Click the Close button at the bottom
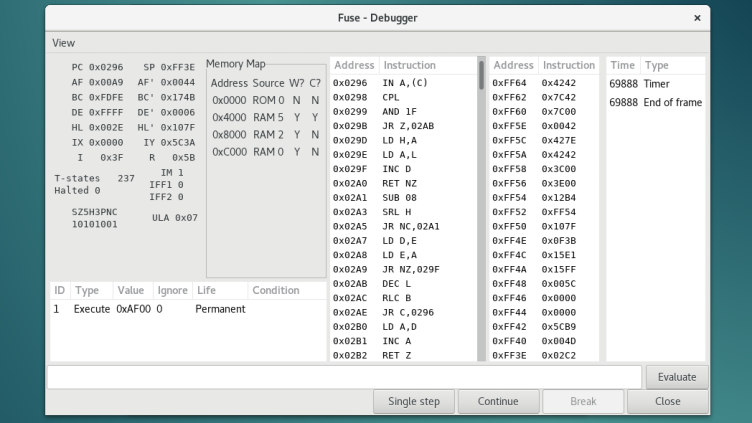The image size is (752, 423). click(667, 401)
